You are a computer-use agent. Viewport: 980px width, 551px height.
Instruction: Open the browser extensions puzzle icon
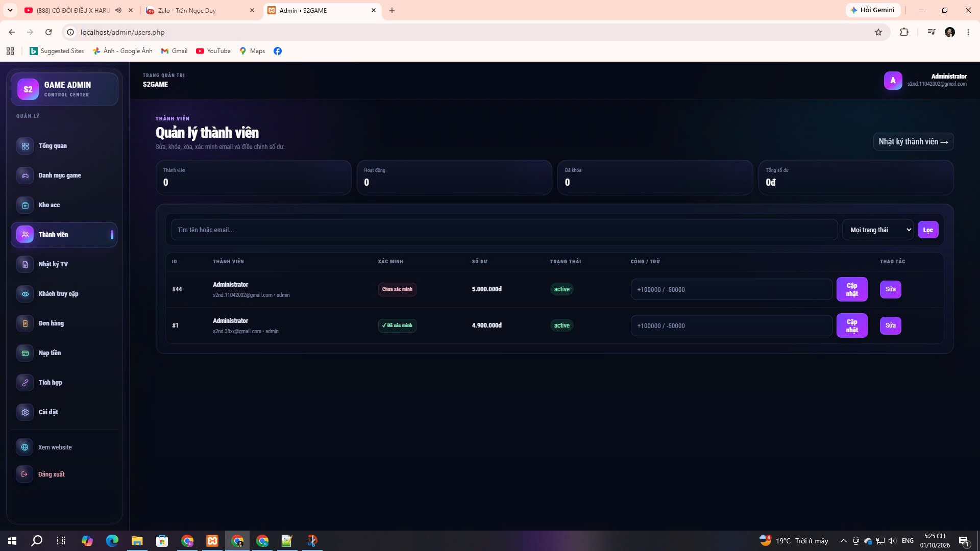point(904,32)
